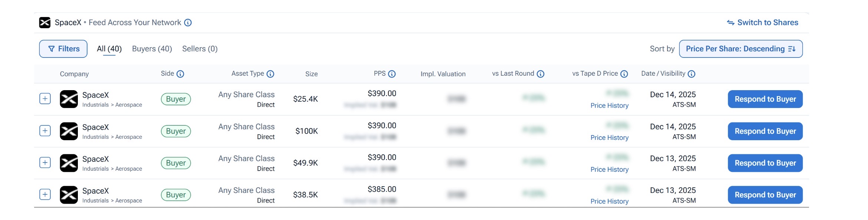Expand the first SpaceX row for $25.4K
The image size is (868, 220).
click(45, 99)
